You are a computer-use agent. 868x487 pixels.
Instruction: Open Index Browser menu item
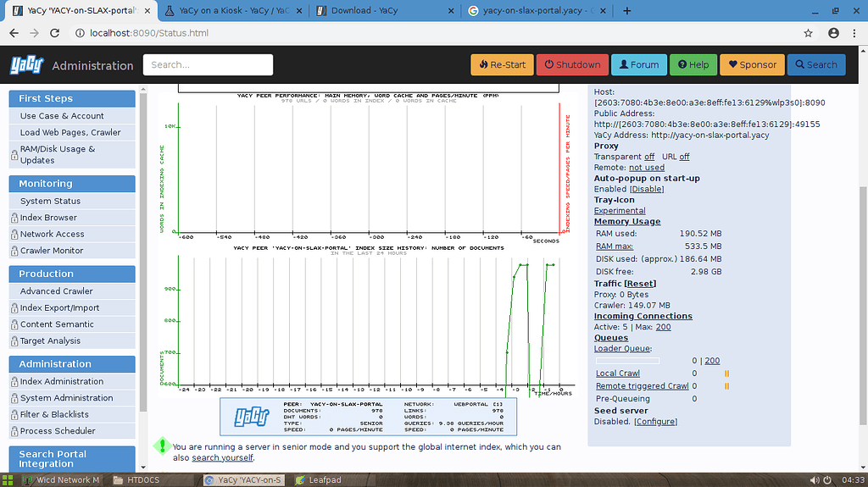click(72, 218)
